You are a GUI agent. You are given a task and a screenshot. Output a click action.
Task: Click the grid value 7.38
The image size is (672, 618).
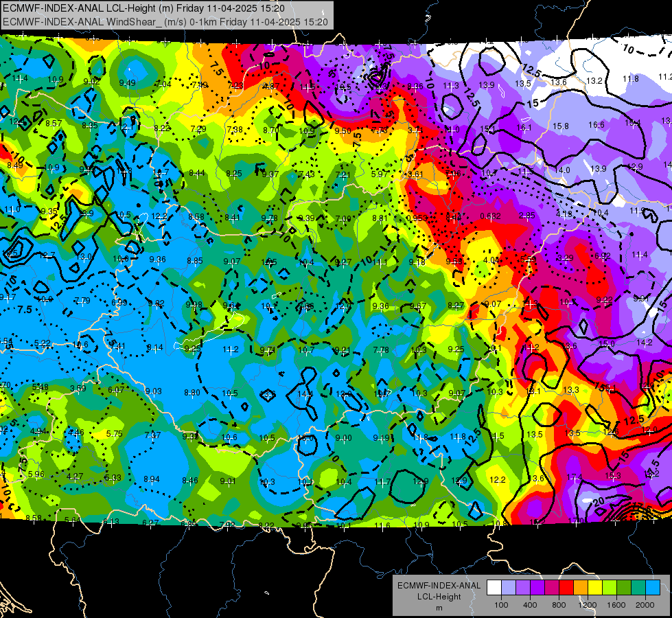point(235,129)
